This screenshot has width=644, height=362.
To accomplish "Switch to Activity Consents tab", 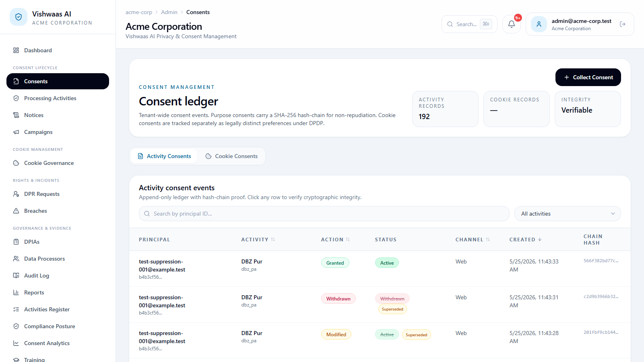I will 164,156.
